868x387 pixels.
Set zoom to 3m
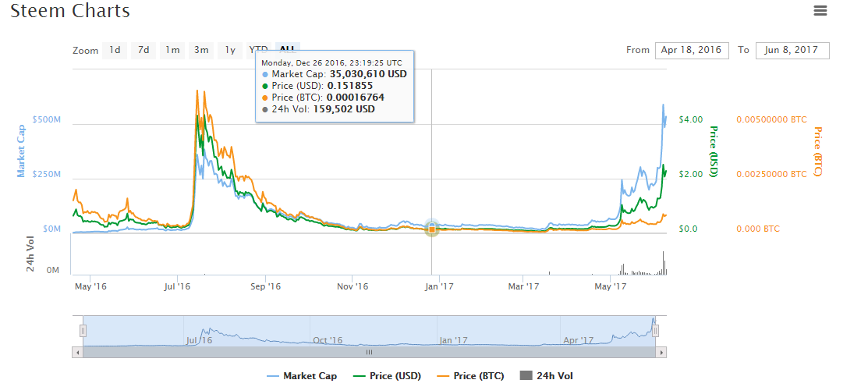[x=201, y=51]
